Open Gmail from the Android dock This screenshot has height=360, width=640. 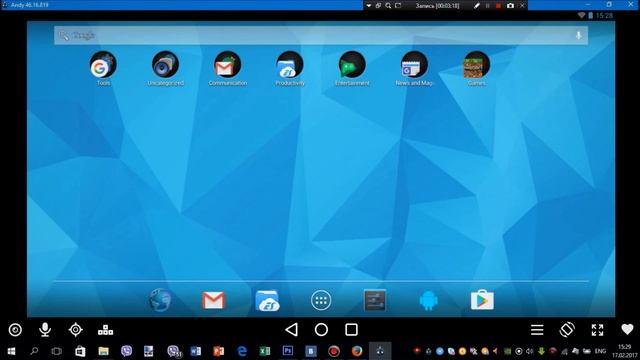(x=213, y=300)
